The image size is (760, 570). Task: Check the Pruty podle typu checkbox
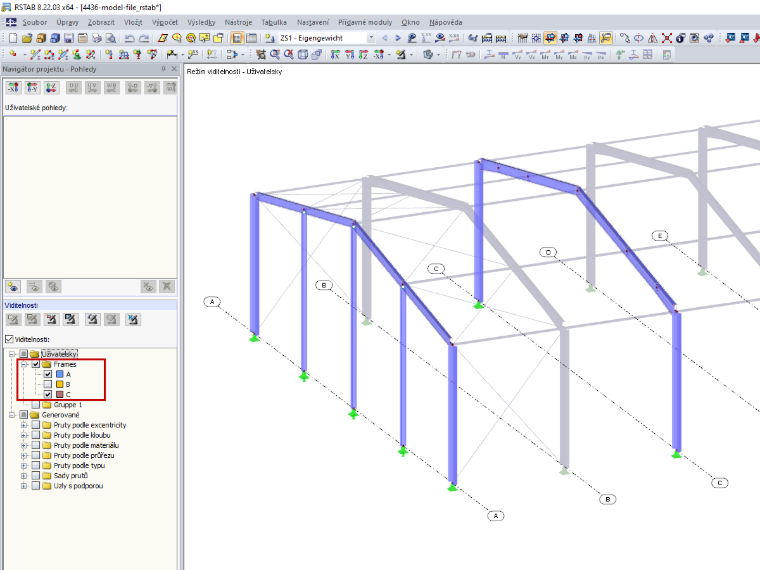coord(35,465)
